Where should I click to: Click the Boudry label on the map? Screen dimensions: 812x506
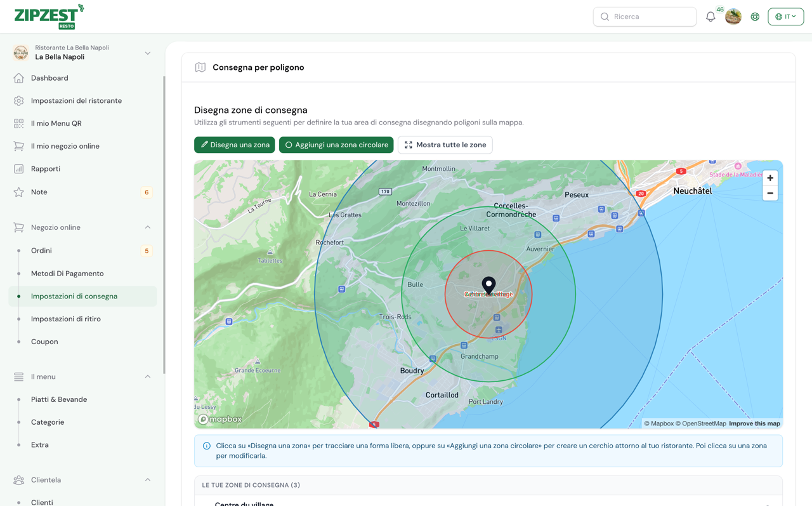pyautogui.click(x=412, y=371)
